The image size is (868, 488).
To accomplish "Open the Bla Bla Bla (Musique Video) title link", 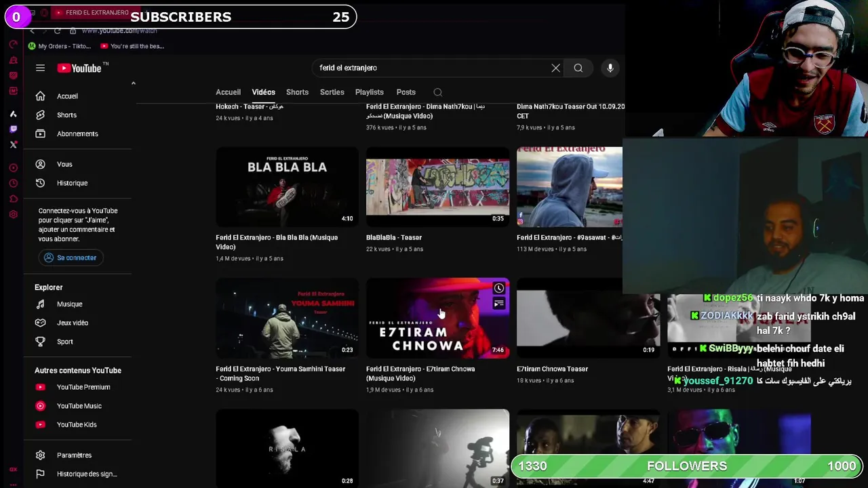I will point(277,242).
